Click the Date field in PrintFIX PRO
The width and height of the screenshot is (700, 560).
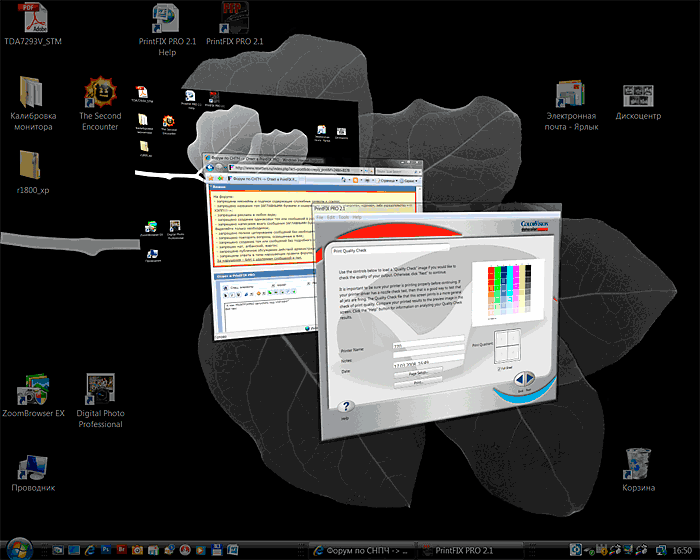429,362
